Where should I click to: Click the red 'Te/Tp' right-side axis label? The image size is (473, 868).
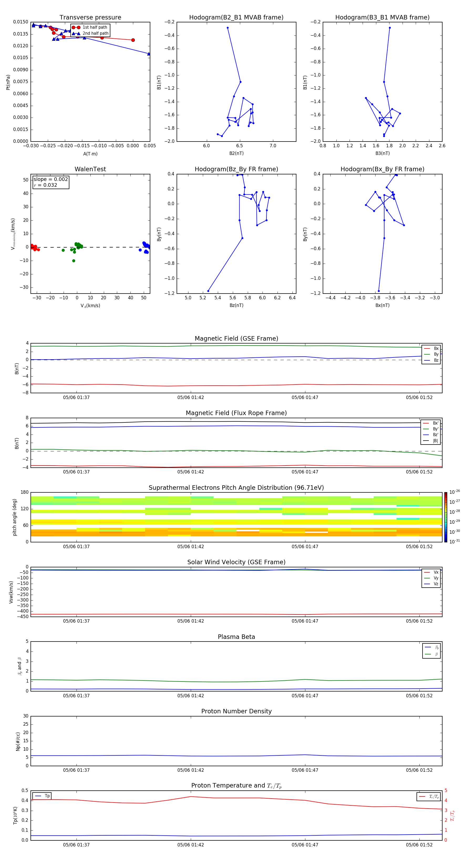tap(453, 815)
